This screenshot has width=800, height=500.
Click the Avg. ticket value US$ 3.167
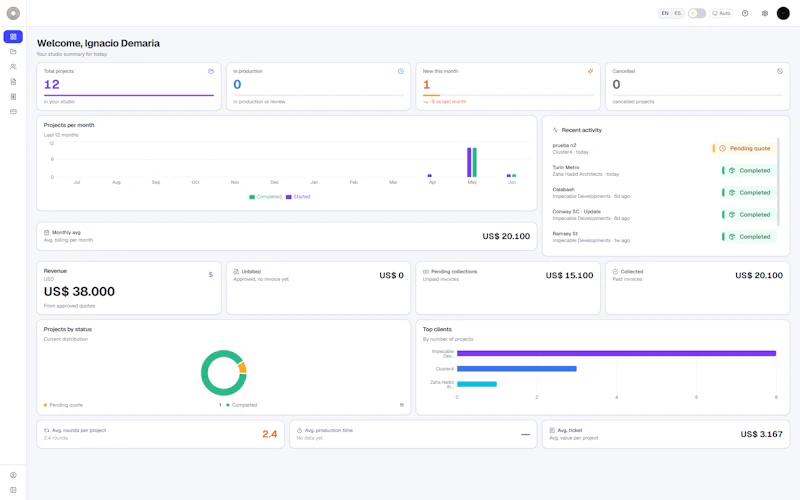pyautogui.click(x=761, y=434)
